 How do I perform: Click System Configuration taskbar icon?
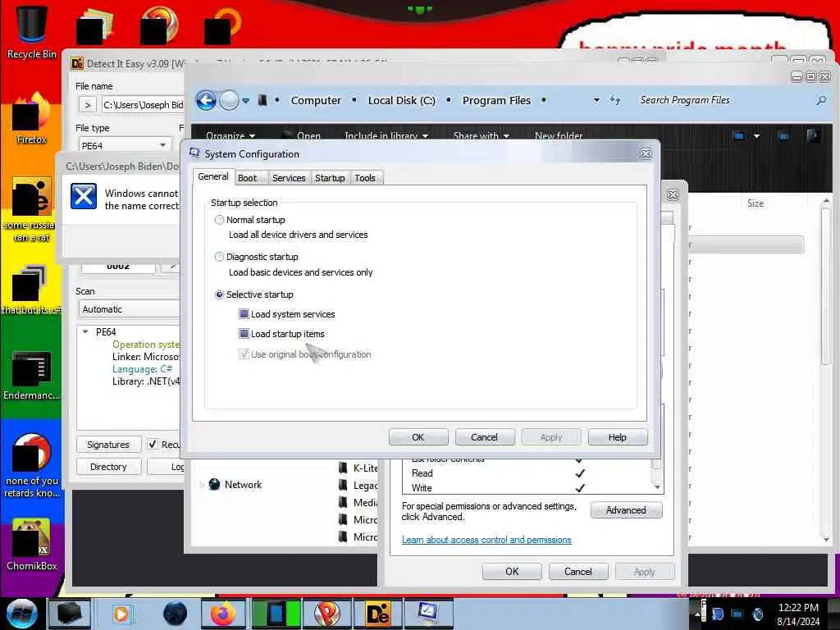[x=428, y=614]
